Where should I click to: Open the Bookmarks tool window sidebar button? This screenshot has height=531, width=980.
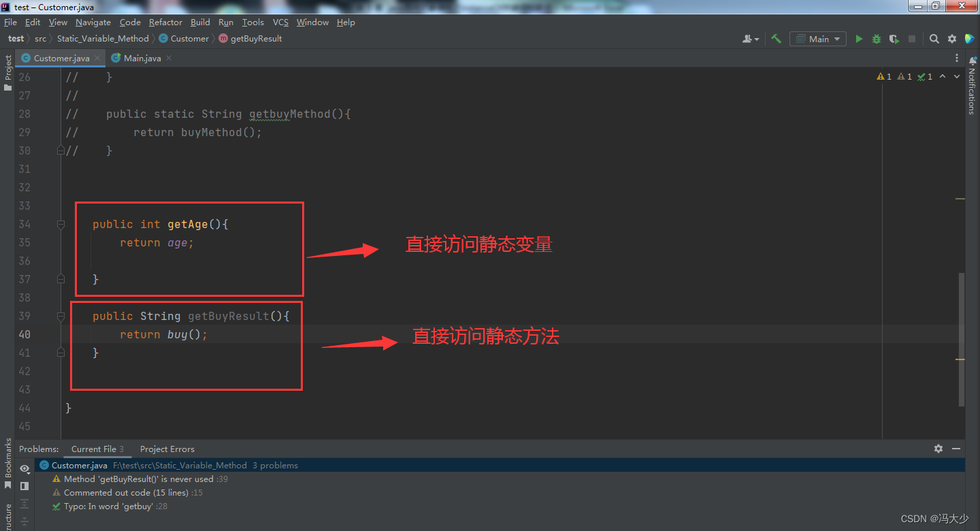(7, 463)
